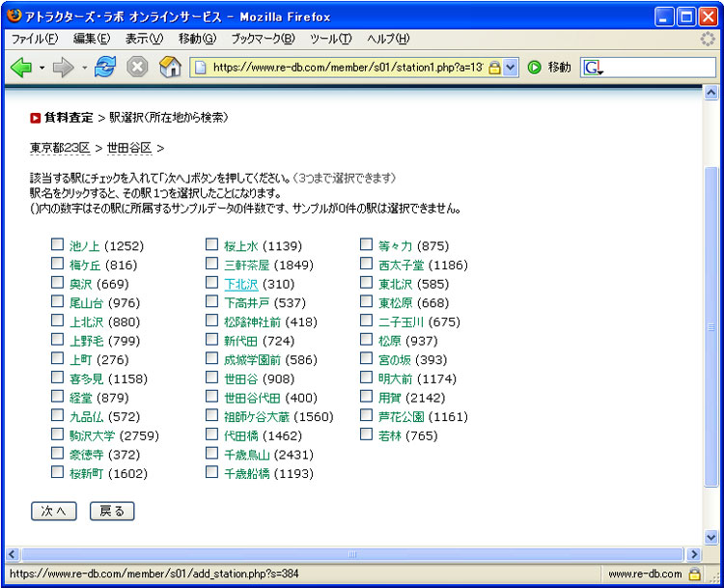
Task: Check the 池ノ上 (1252) checkbox
Action: tap(57, 244)
